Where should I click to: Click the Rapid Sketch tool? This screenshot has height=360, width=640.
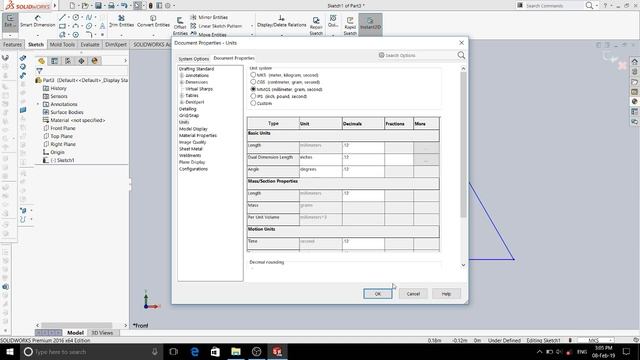(x=350, y=26)
